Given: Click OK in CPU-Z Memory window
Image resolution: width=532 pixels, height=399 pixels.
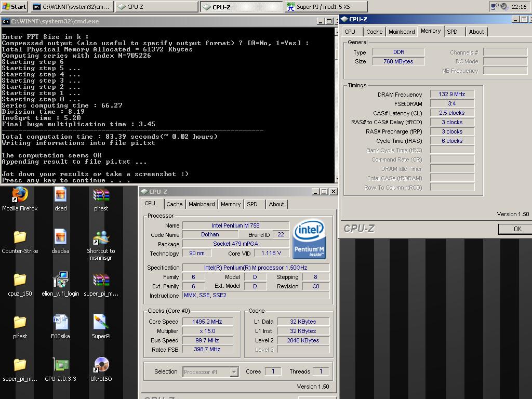Looking at the screenshot, I should click(x=517, y=229).
